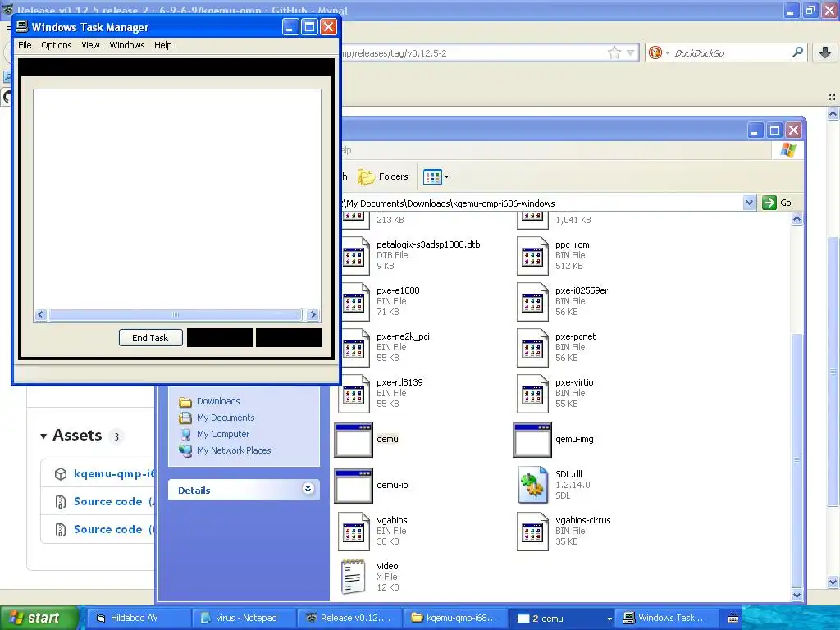Select video X File icon
Screen dimensions: 840x630
pos(354,577)
